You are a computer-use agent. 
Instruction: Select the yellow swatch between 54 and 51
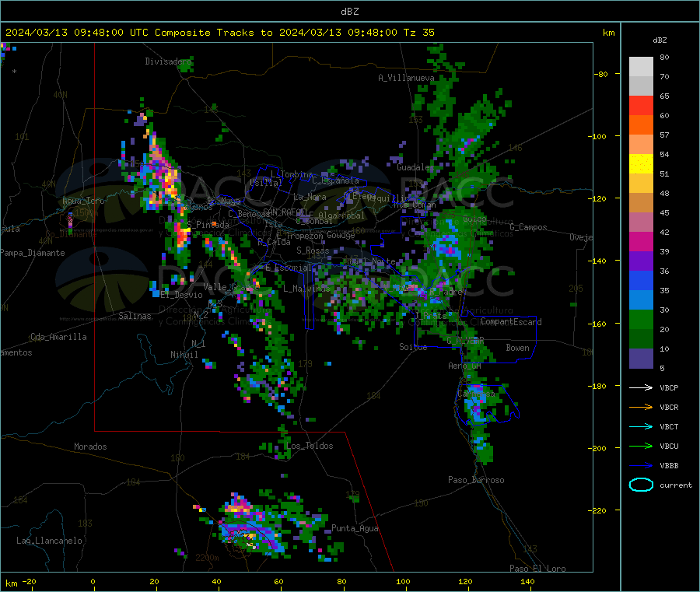[x=641, y=164]
